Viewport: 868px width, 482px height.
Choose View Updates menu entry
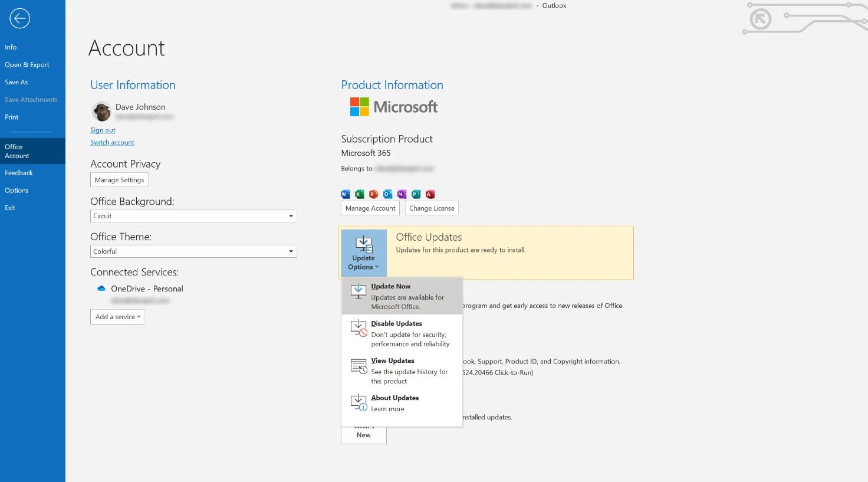(x=402, y=370)
